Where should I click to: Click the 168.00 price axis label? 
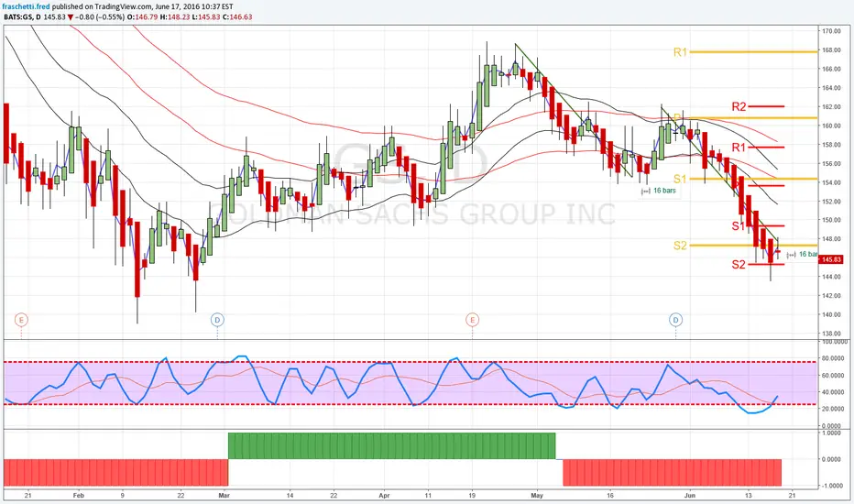click(832, 50)
